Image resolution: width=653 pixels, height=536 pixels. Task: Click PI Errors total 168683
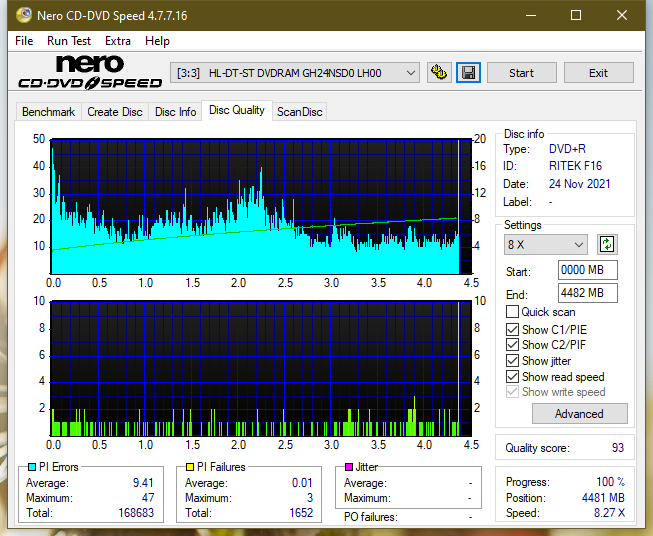(136, 513)
